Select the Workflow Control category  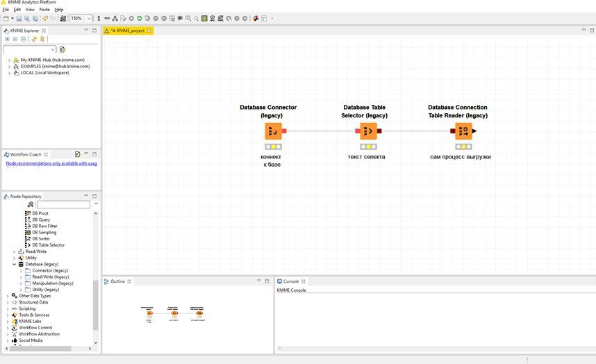[x=35, y=327]
